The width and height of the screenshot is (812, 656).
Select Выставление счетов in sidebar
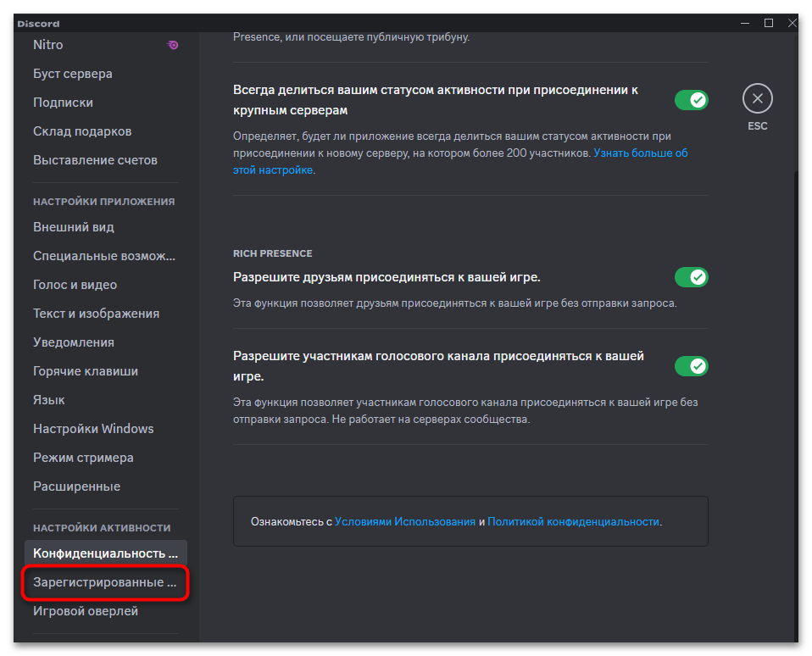(106, 160)
